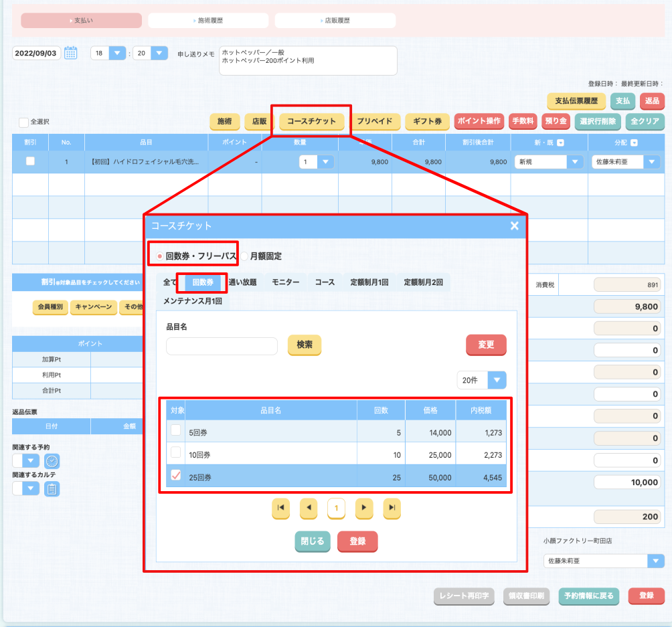Click the 品目名 search input field
Screen dimensions: 672x627
(222, 346)
